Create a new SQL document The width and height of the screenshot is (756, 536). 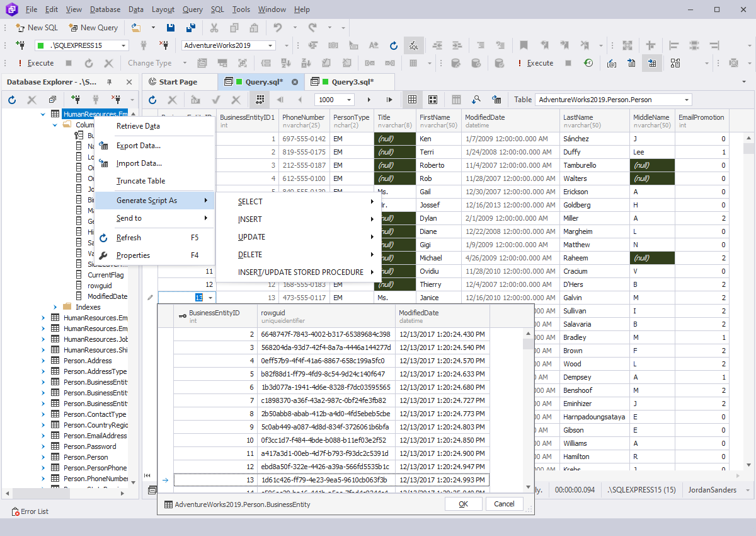[36, 28]
